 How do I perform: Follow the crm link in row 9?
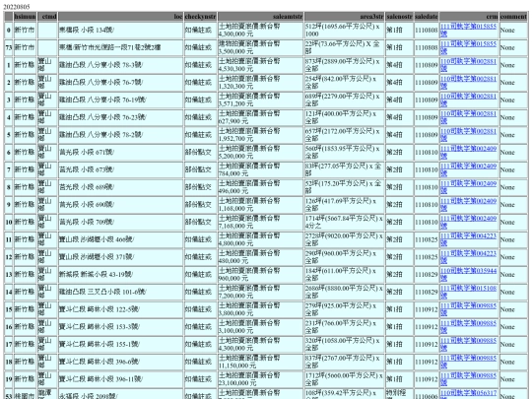click(468, 205)
